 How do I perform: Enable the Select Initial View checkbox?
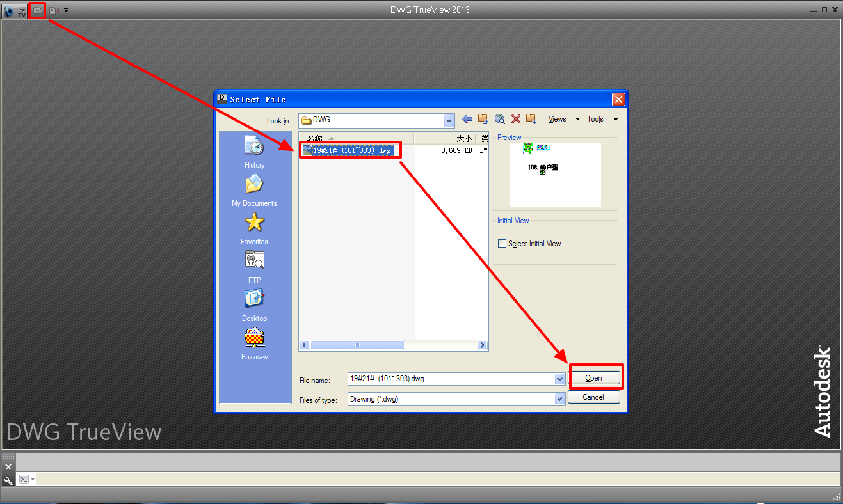(x=502, y=244)
